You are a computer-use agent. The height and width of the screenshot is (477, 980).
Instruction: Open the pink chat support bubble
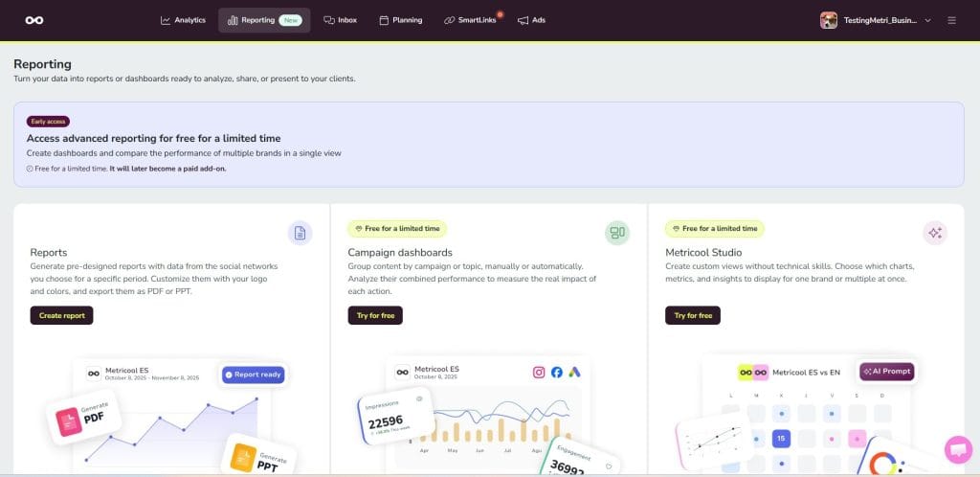[x=958, y=449]
